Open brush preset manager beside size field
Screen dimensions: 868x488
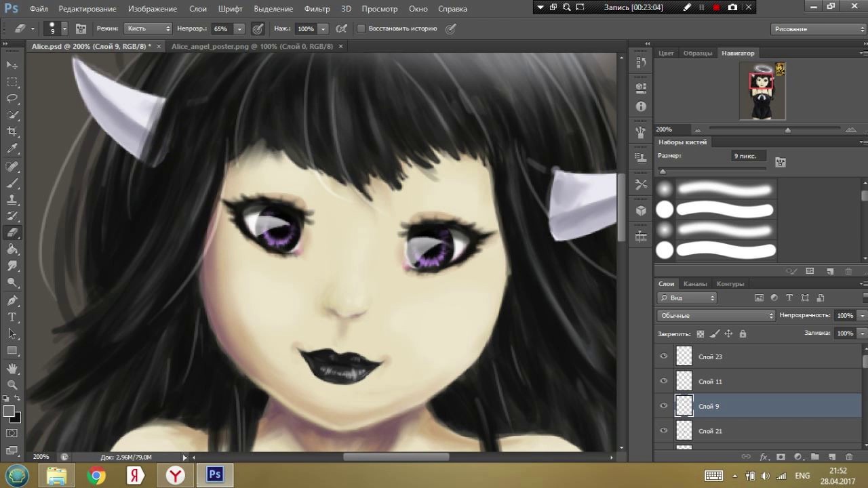click(x=781, y=162)
